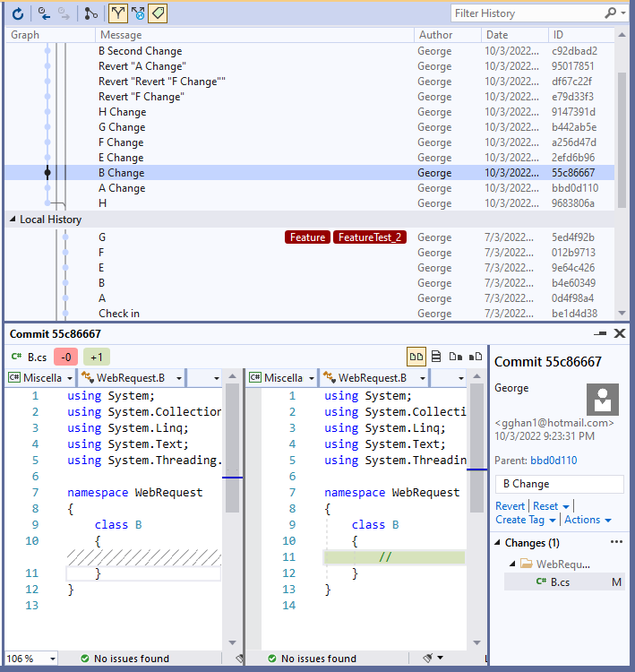The image size is (635, 672).
Task: Select the H Change commit row
Action: point(309,112)
